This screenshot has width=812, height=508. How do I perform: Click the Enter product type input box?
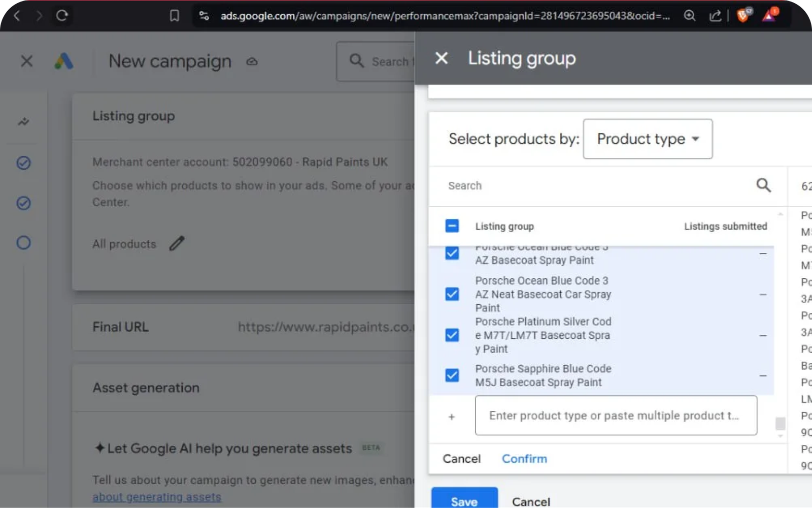[x=616, y=416]
